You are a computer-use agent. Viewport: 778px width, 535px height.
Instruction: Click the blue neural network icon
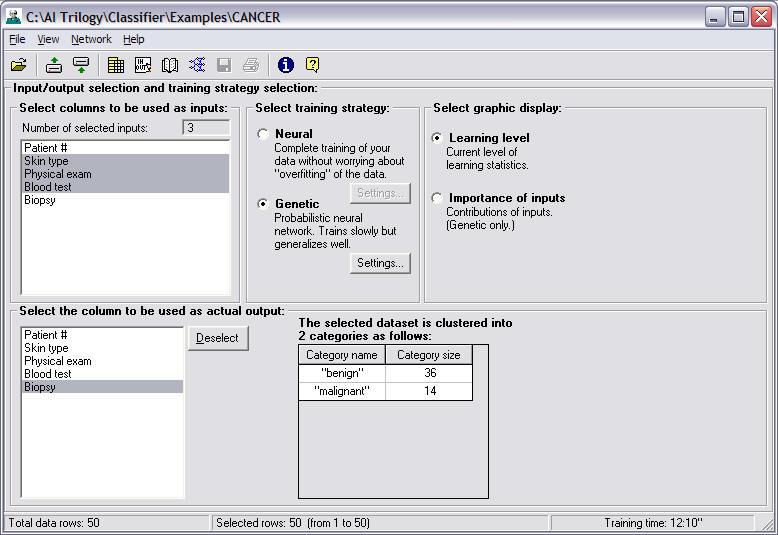point(197,65)
